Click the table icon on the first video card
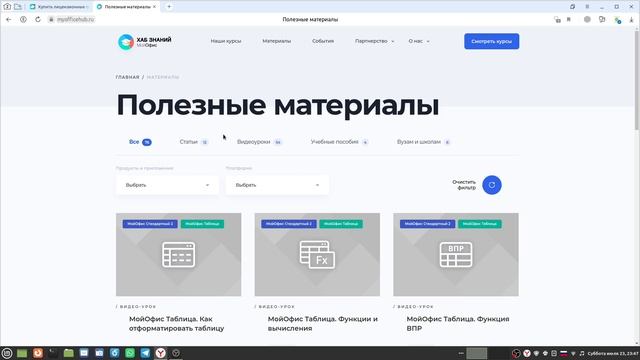 pyautogui.click(x=178, y=255)
